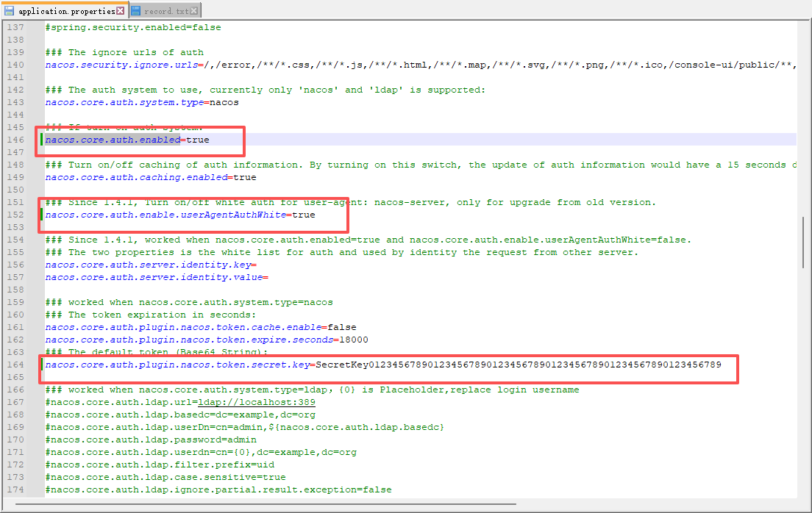Click nacos.core.auth.caching.enabled property
This screenshot has height=513, width=812.
click(136, 178)
